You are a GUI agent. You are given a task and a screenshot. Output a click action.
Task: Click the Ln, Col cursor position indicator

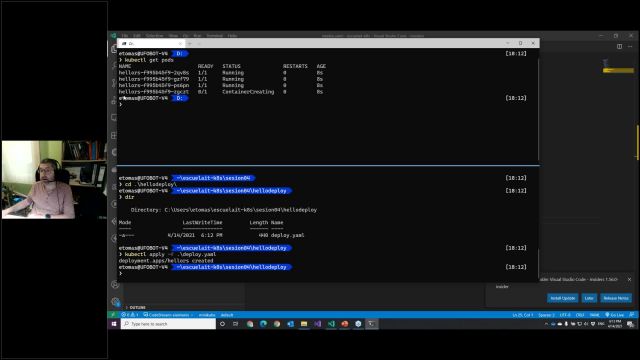pyautogui.click(x=522, y=315)
